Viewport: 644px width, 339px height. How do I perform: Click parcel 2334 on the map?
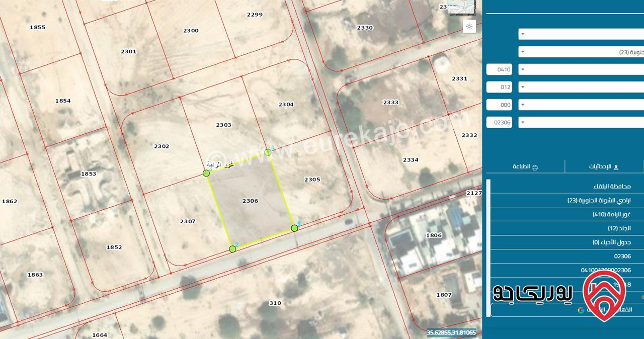[411, 160]
